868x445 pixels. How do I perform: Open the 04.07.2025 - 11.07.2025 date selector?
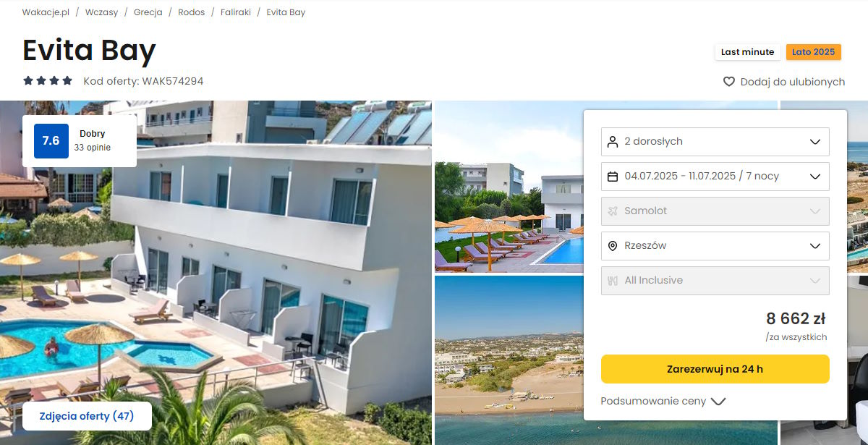(715, 176)
